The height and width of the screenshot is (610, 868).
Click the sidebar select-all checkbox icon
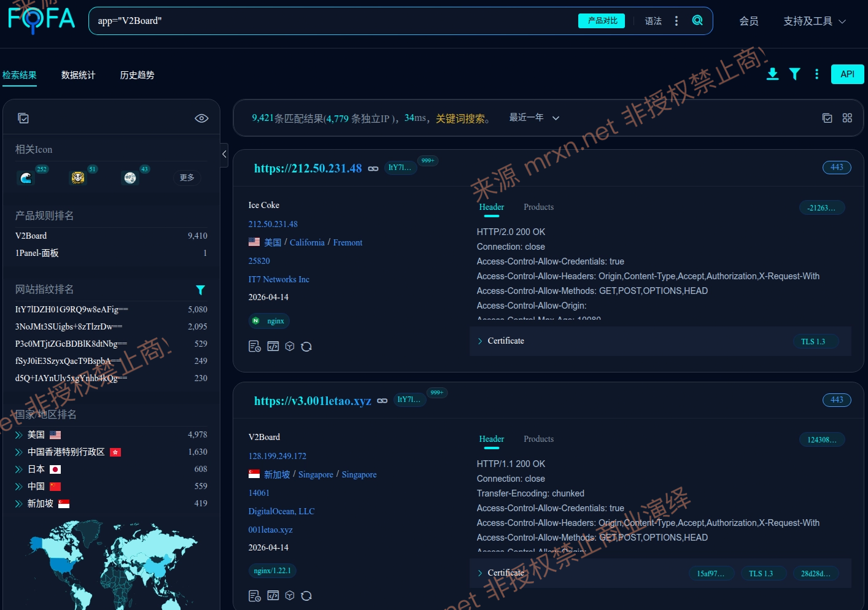(23, 118)
